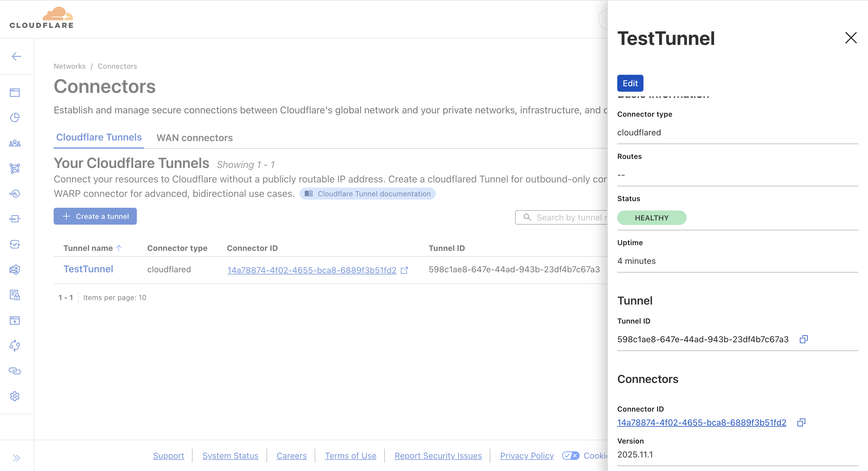Select the Cloudflare Tunnels tab

coord(99,137)
